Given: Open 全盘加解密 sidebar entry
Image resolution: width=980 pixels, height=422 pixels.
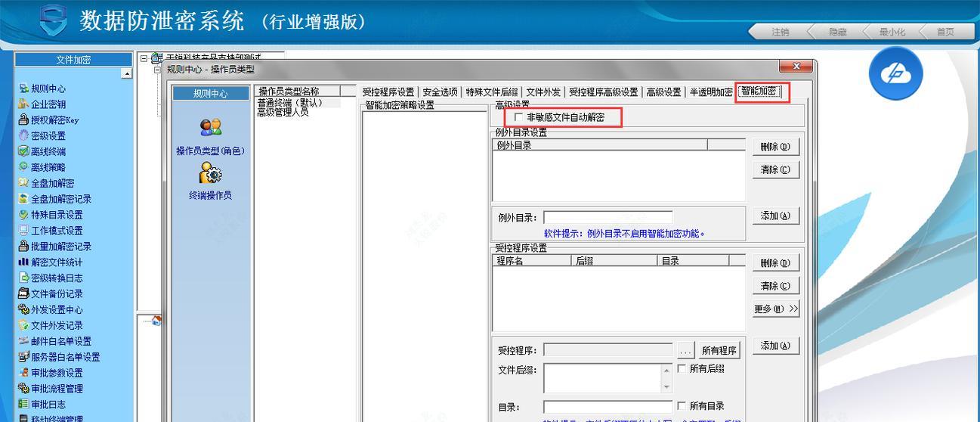Looking at the screenshot, I should point(47,184).
